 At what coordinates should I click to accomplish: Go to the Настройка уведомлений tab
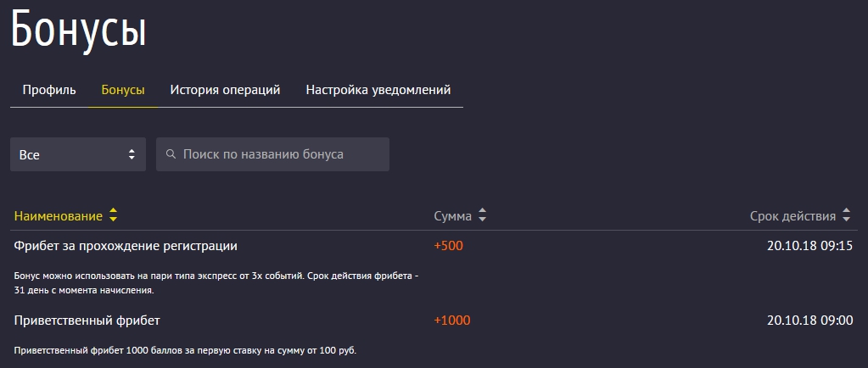click(378, 90)
